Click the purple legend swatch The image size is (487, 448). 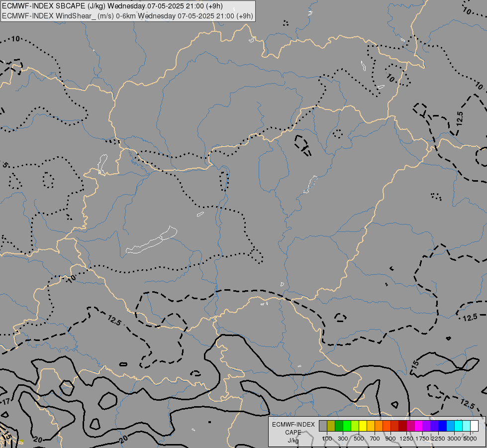point(427,426)
